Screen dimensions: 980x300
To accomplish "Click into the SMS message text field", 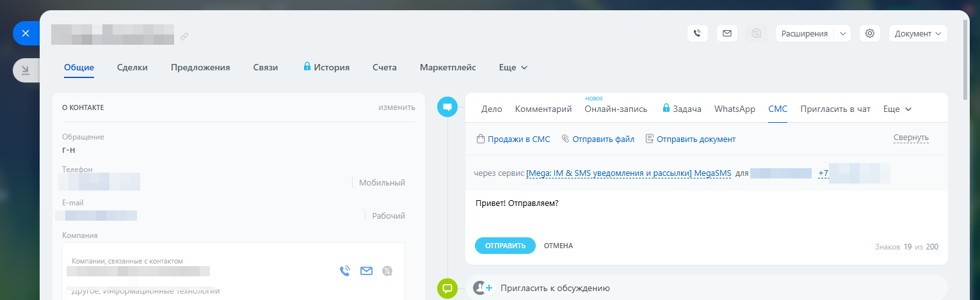I will pos(706,211).
